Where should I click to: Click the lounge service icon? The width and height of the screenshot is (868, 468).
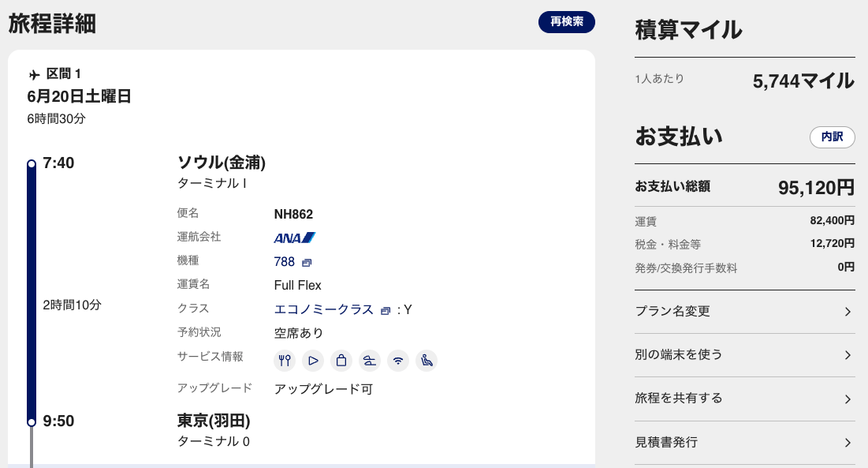[x=370, y=361]
